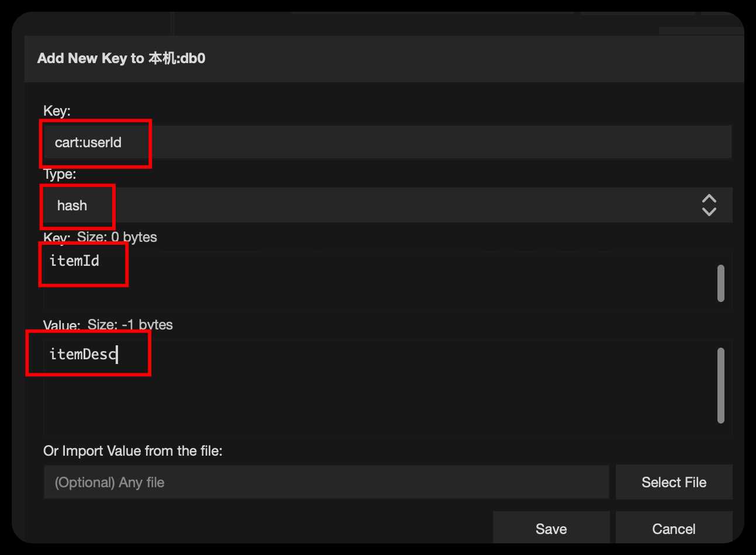Click the scrollbar beside the itemId textarea
Image resolution: width=756 pixels, height=555 pixels.
click(720, 283)
